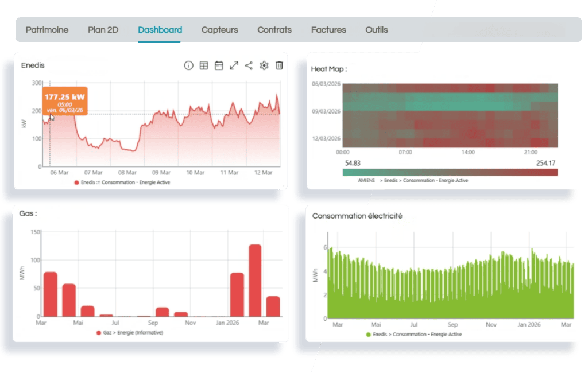Viewport: 588px width, 373px height.
Task: Open Enedis widget settings gear
Action: [264, 65]
